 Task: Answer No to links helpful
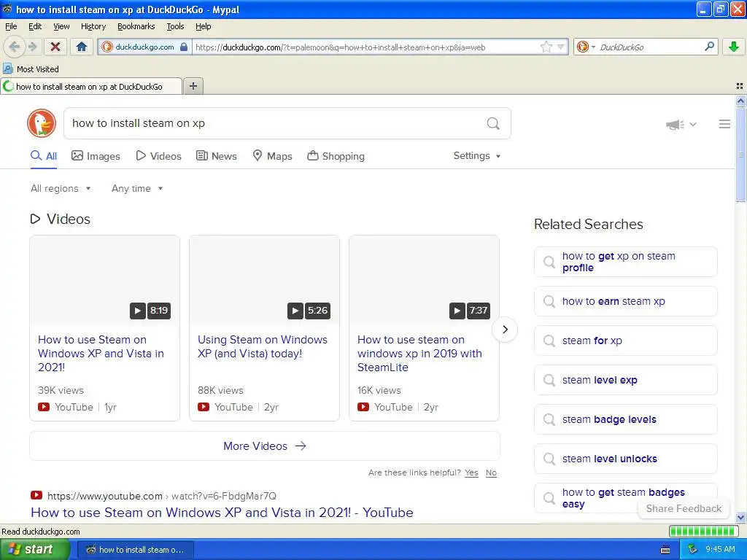(x=491, y=472)
